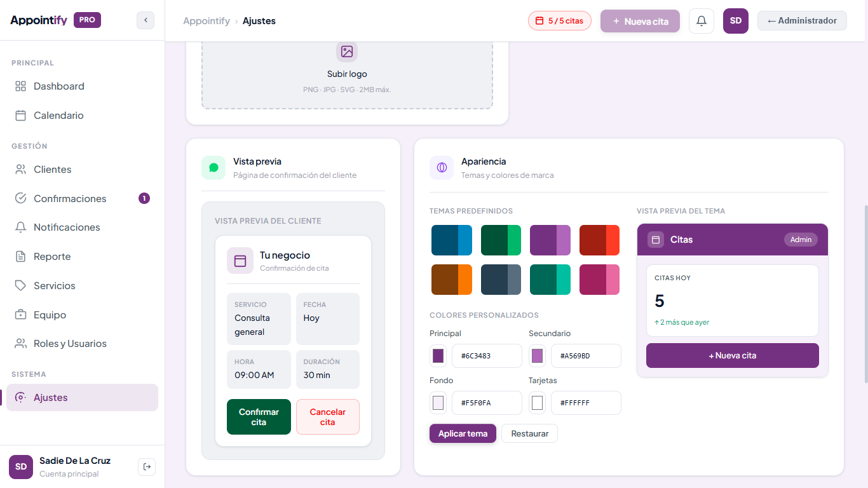
Task: Click the Apariencia globe icon
Action: (442, 168)
